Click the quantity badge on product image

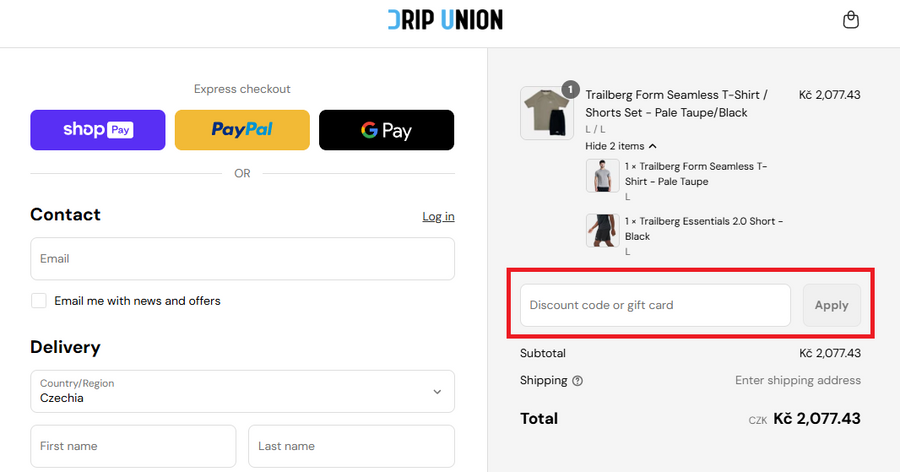571,89
